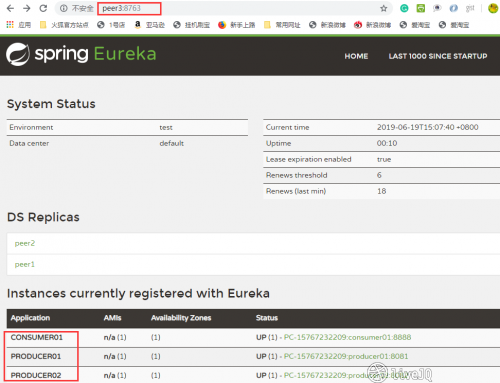
Task: Click the DS Replicas heading
Action: coord(43,217)
